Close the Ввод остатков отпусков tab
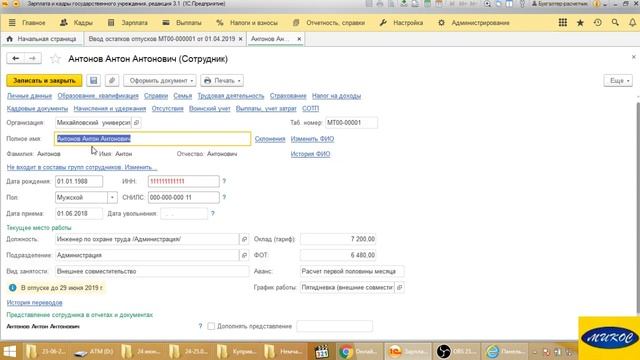Image resolution: width=640 pixels, height=360 pixels. tap(240, 39)
